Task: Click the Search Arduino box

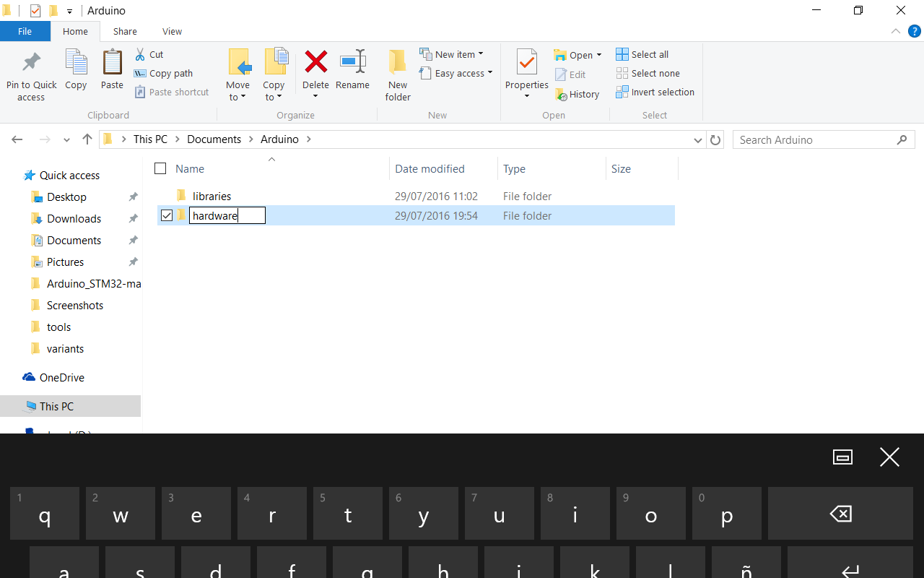Action: pyautogui.click(x=816, y=140)
